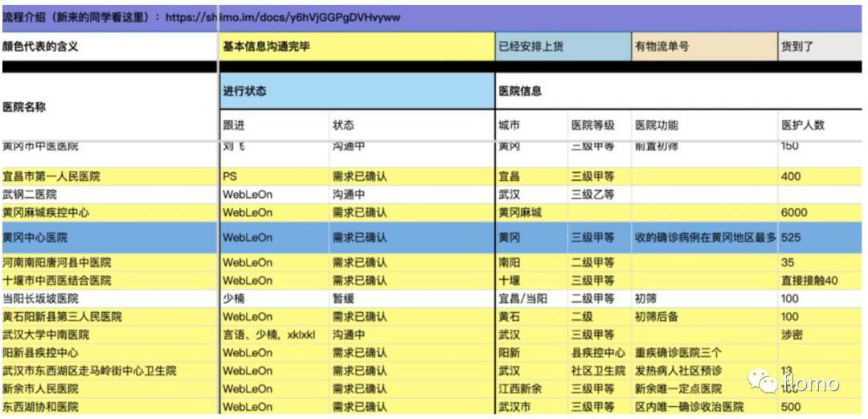Click the 初筛 function cell

(x=705, y=298)
